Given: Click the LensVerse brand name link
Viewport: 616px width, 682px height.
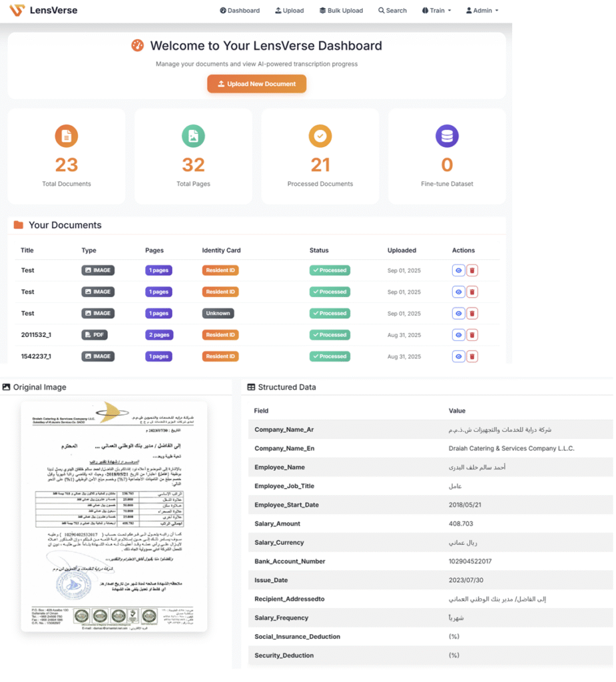Looking at the screenshot, I should pos(53,11).
